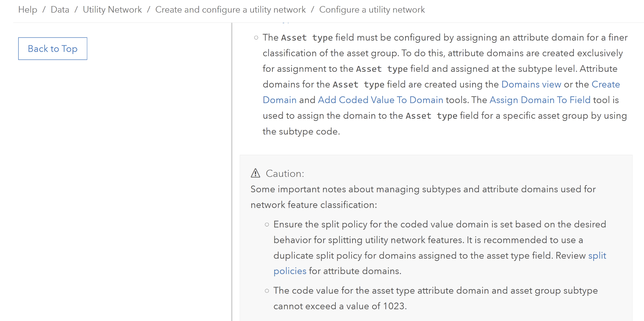Open the split policies link
This screenshot has width=644, height=321.
click(597, 256)
